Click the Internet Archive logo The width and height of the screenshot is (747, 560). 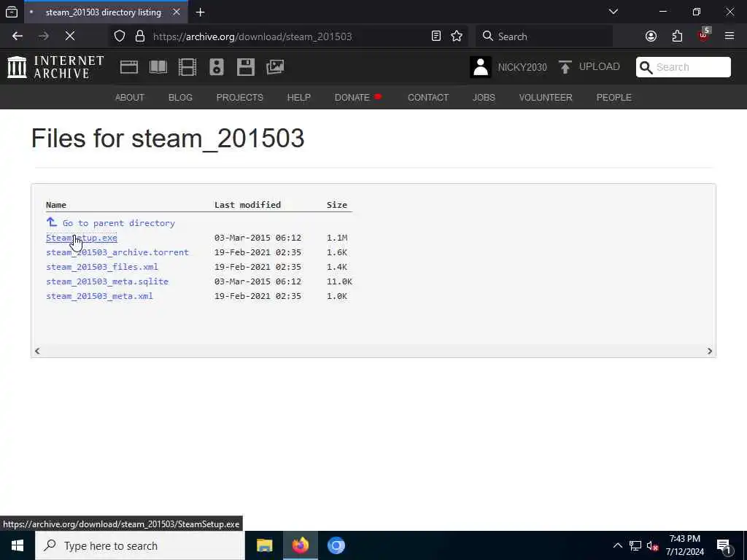pos(55,67)
